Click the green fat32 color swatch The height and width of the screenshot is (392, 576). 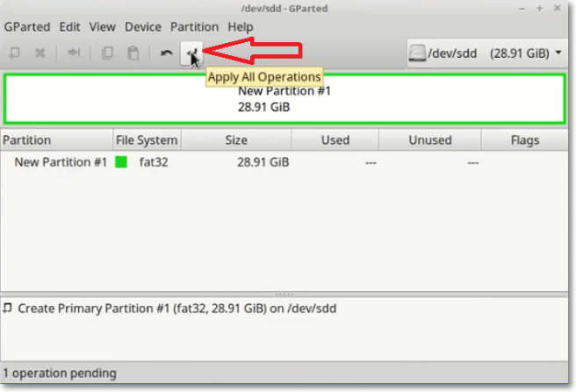pos(121,162)
